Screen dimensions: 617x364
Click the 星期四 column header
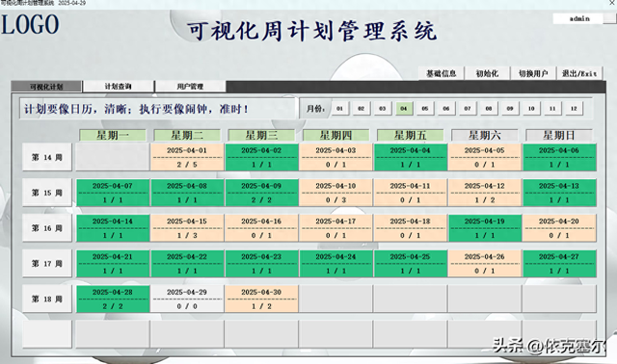pyautogui.click(x=335, y=135)
